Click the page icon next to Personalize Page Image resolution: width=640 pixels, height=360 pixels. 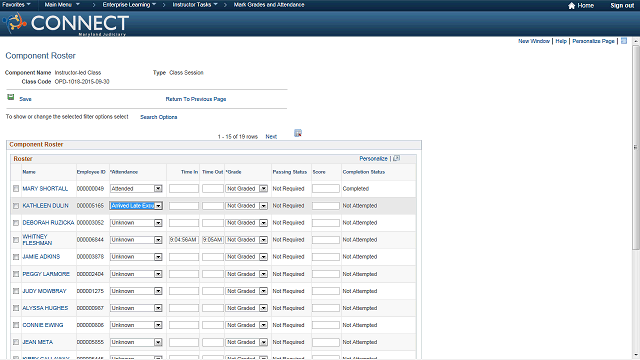tap(624, 41)
